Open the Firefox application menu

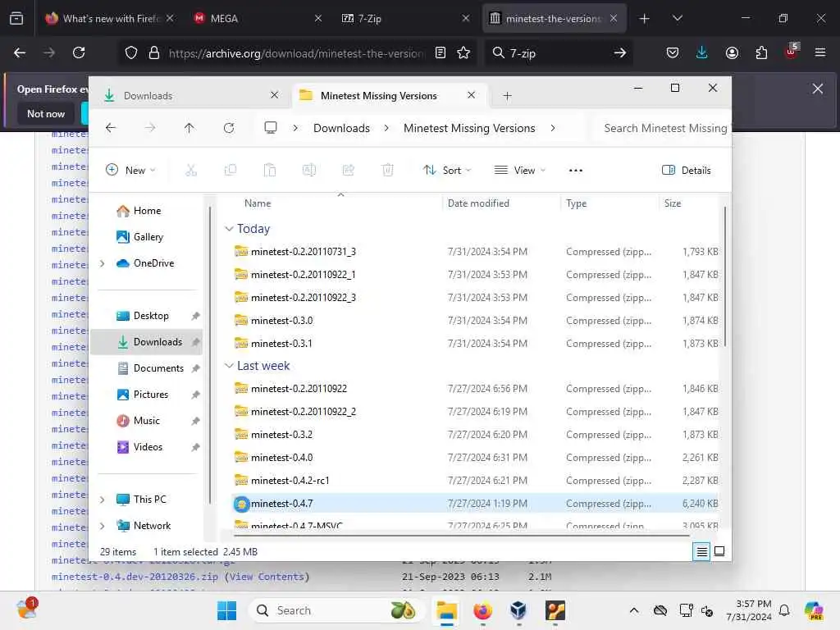pyautogui.click(x=820, y=52)
